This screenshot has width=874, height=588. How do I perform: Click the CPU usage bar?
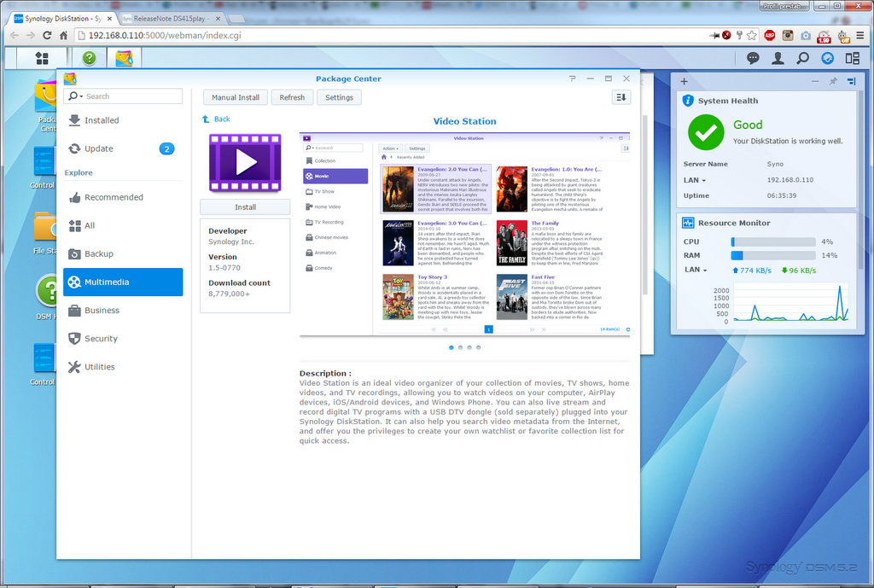(x=773, y=242)
